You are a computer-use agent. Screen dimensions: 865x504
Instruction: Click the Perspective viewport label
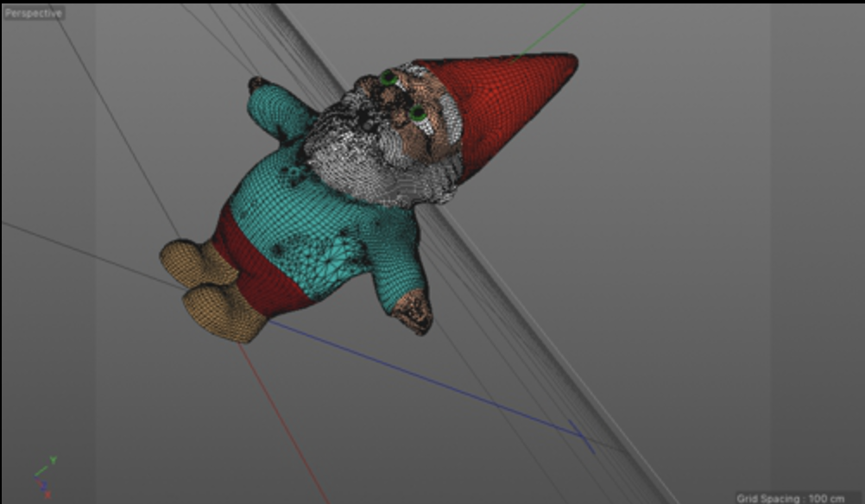pos(33,13)
